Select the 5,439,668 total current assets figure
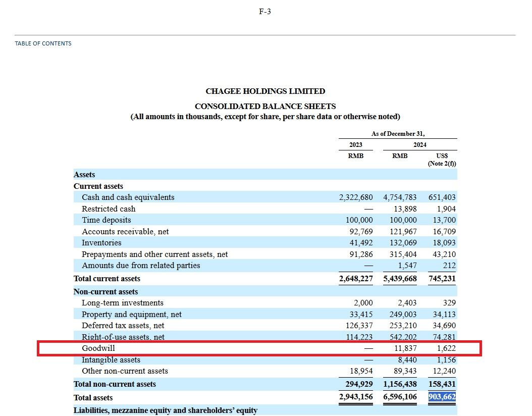 click(400, 279)
